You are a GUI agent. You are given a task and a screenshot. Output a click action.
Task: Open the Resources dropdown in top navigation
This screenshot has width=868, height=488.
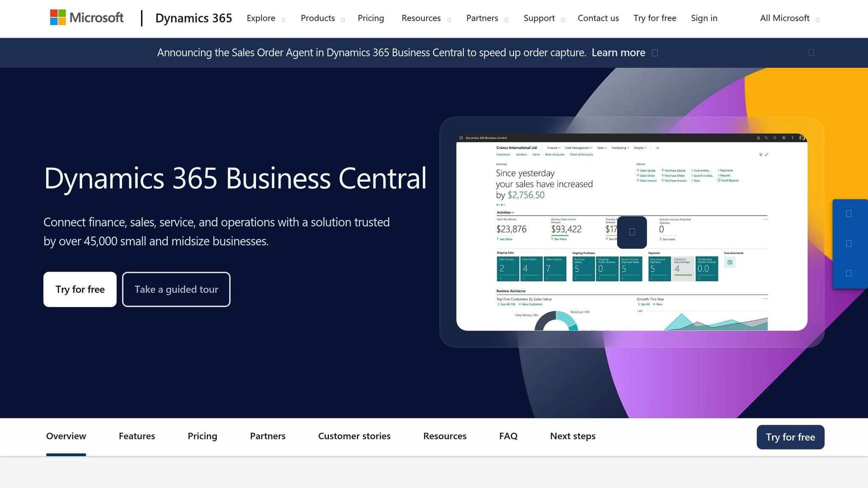click(426, 18)
